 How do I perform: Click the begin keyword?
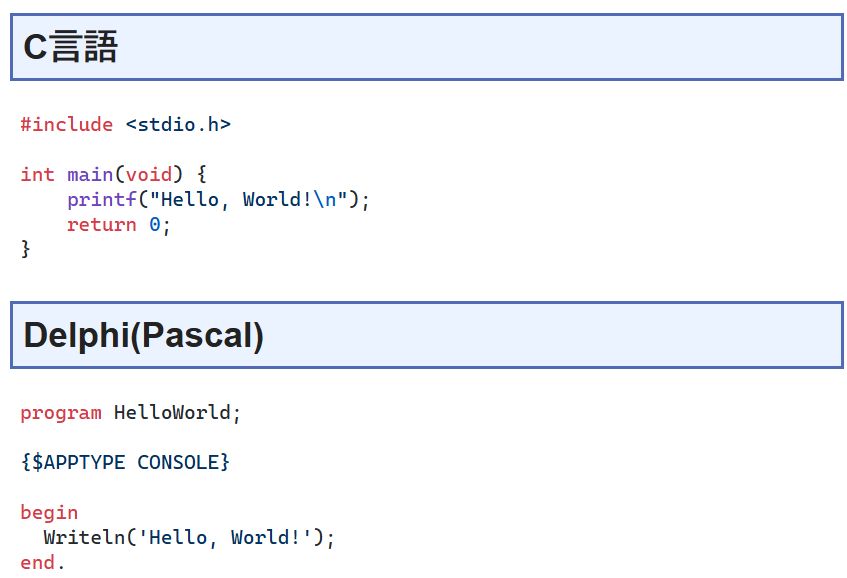tap(49, 513)
